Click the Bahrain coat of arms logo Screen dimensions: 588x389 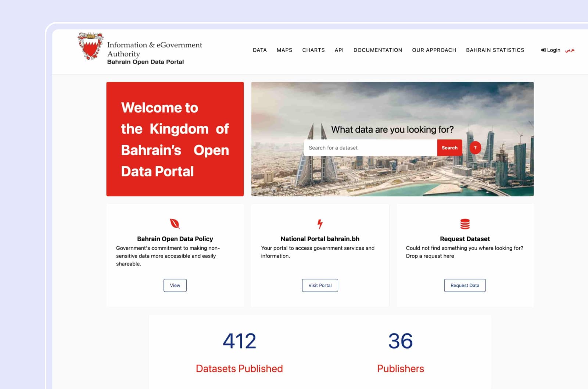pos(90,46)
